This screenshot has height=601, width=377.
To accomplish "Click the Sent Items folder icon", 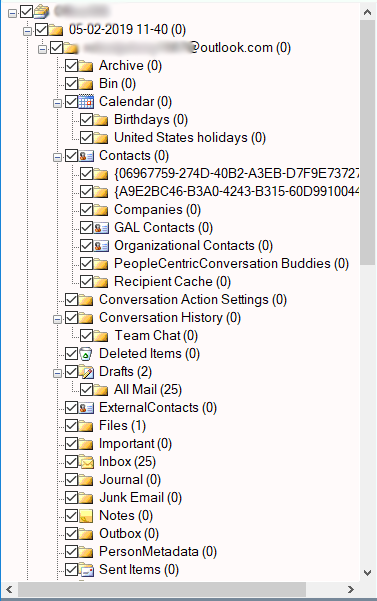I will click(x=86, y=570).
